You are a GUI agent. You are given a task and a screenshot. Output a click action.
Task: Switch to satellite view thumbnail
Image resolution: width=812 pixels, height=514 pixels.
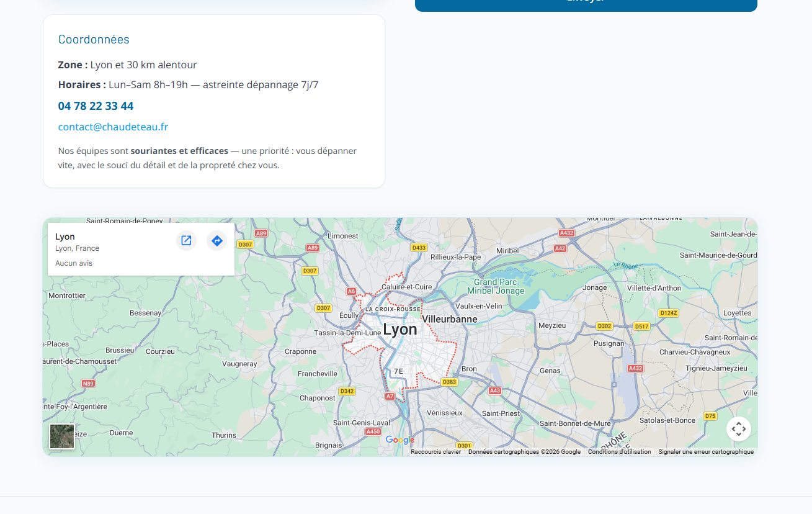[x=62, y=436]
